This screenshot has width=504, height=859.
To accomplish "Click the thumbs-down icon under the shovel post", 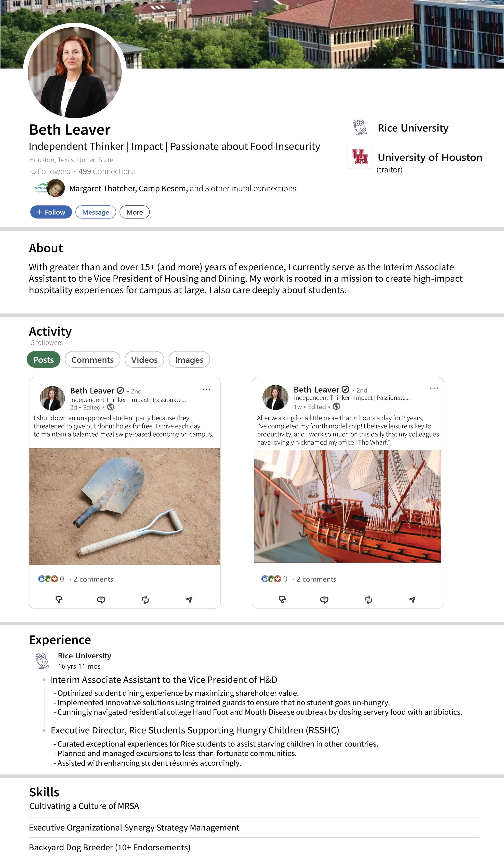I will (59, 599).
